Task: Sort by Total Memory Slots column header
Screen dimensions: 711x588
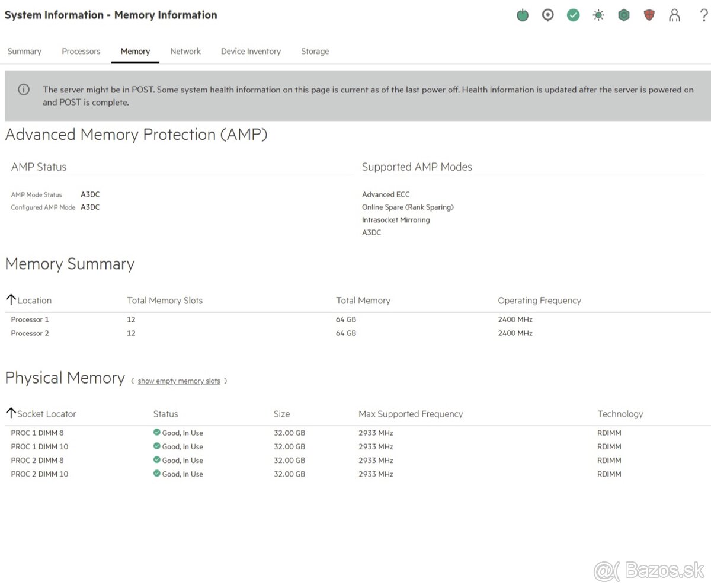Action: pos(165,301)
